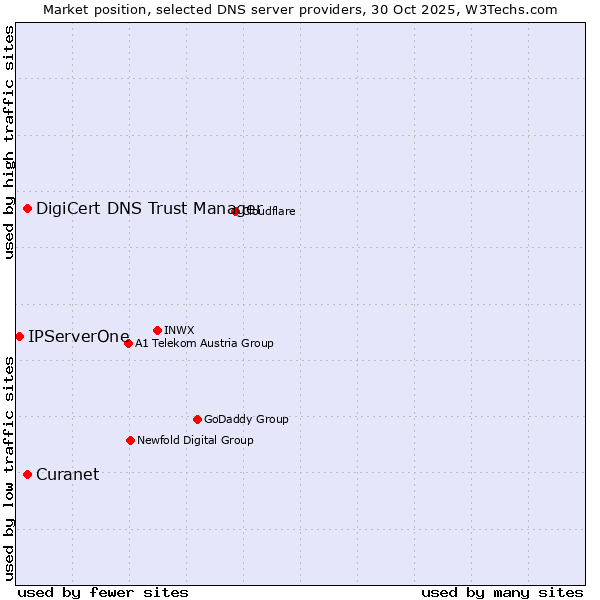Click the Curanet red diamond marker

27,474
